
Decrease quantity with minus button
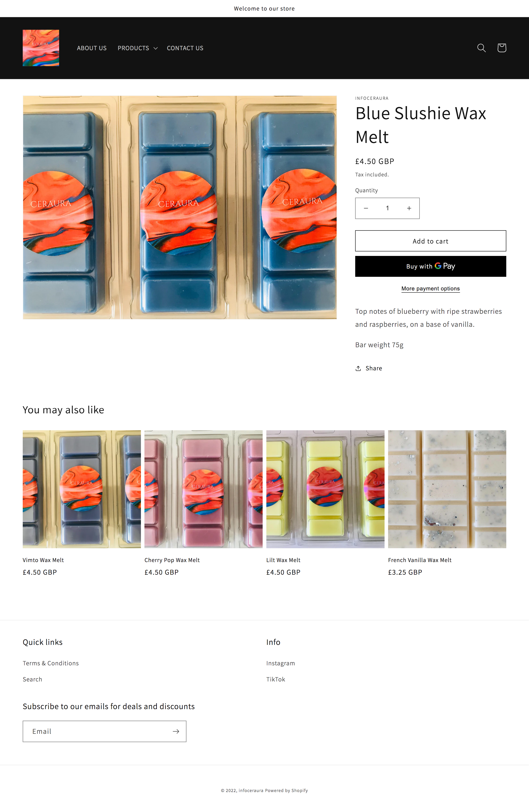point(366,208)
